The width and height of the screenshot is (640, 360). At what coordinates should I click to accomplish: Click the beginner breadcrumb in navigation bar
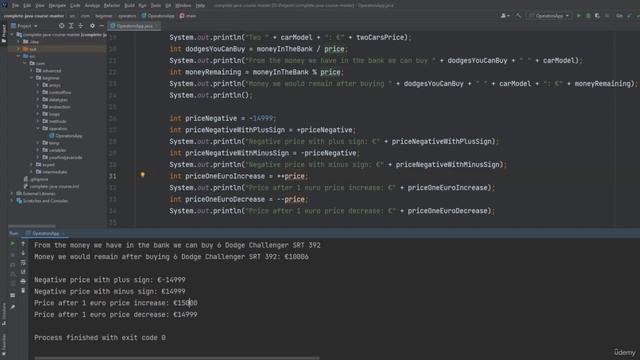point(103,16)
